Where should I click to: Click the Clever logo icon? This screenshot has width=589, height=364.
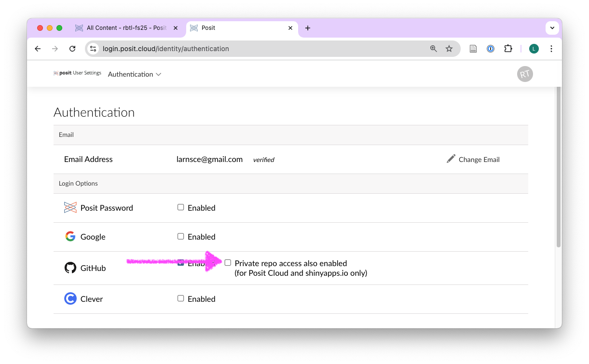point(70,299)
